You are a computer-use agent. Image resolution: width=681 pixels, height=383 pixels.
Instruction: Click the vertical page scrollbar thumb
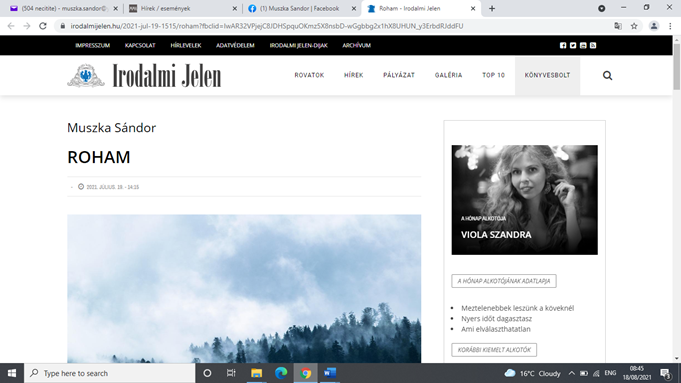tap(677, 65)
